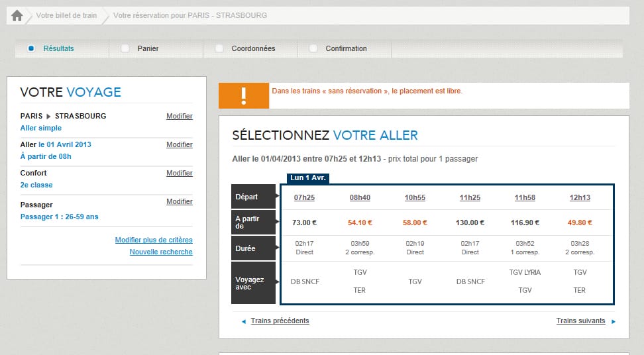Click arrow icon between PARIS and STRASBOURG
Viewport: 644px width, 355px height.
[48, 116]
